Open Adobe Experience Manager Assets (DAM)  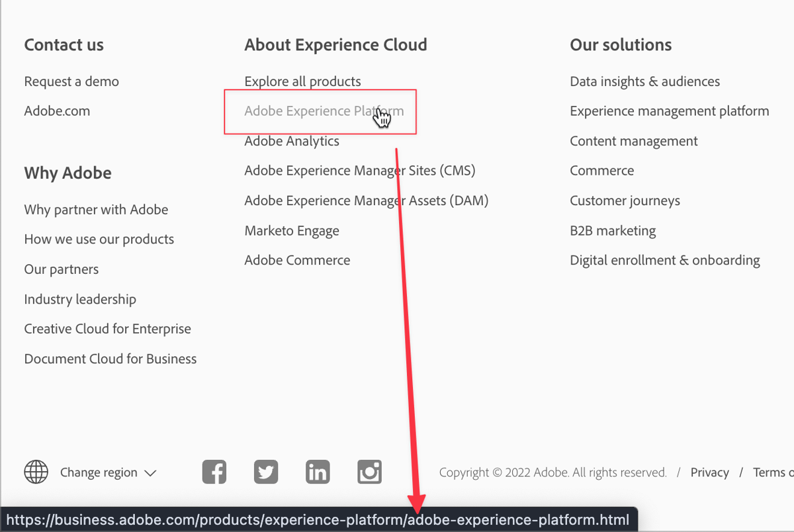pyautogui.click(x=367, y=200)
